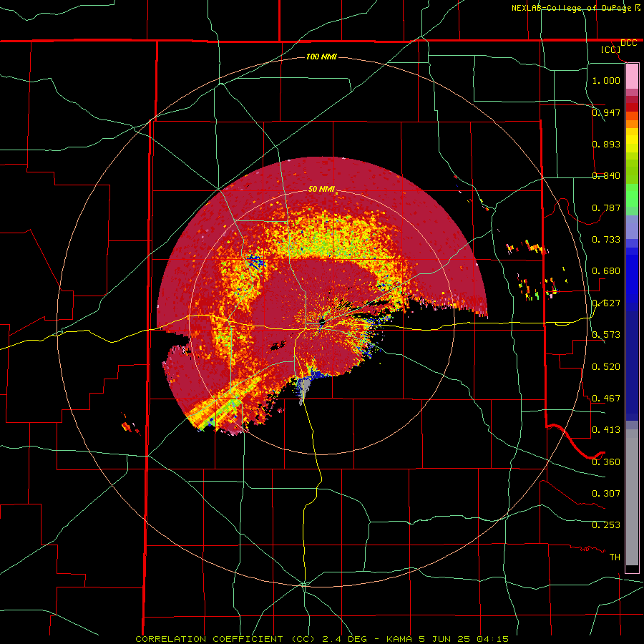
Task: Select the 0.520 scale value
Action: click(x=606, y=366)
